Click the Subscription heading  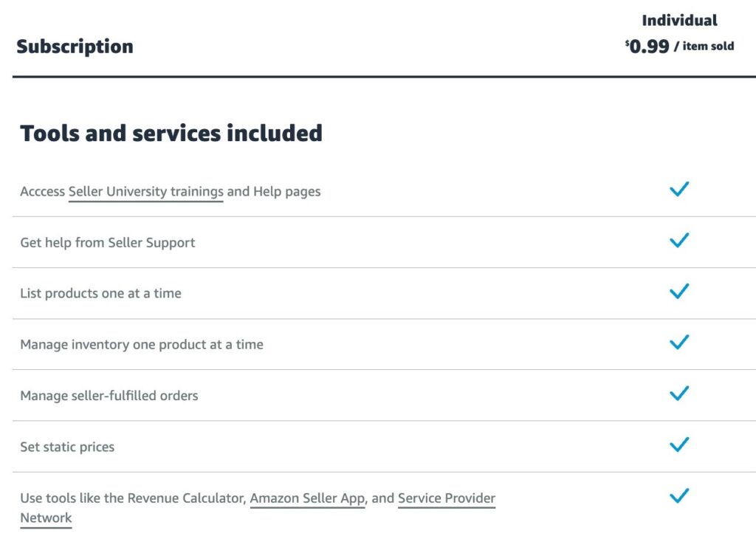pos(75,47)
